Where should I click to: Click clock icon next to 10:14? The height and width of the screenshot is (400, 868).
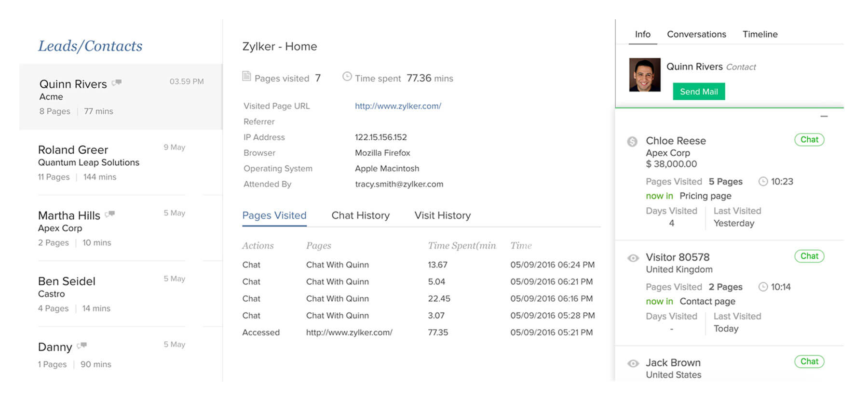pyautogui.click(x=763, y=287)
